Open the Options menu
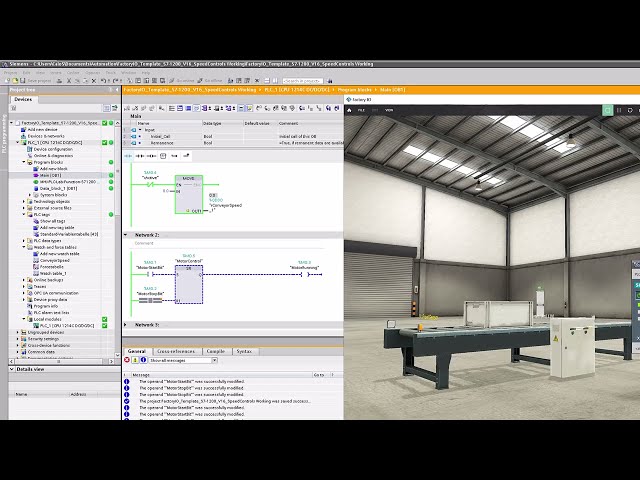Image resolution: width=640 pixels, height=480 pixels. click(x=93, y=73)
